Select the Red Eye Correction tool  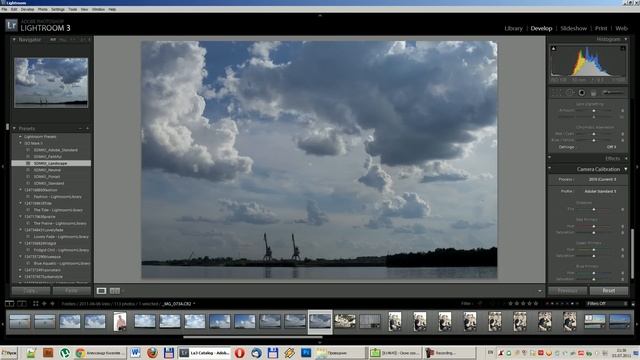582,93
